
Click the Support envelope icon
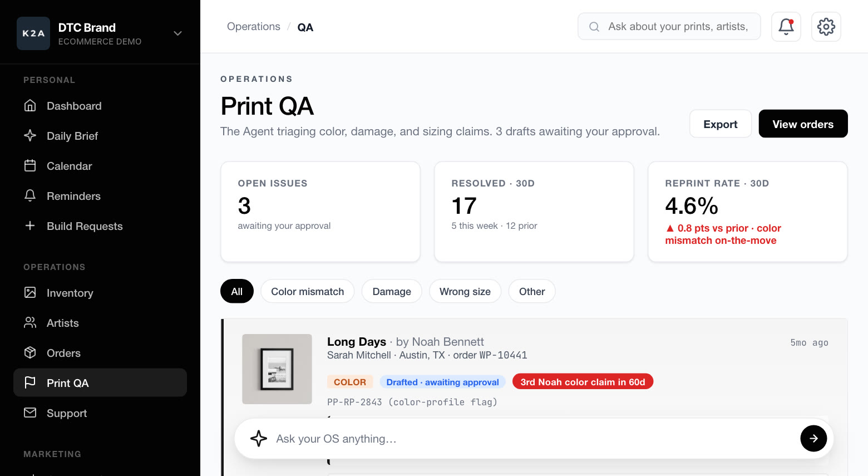[x=30, y=413]
